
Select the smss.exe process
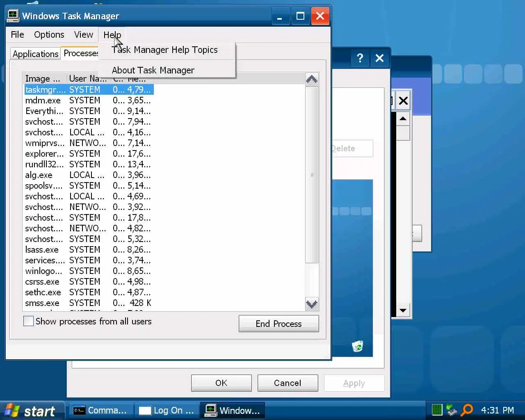pos(88,303)
